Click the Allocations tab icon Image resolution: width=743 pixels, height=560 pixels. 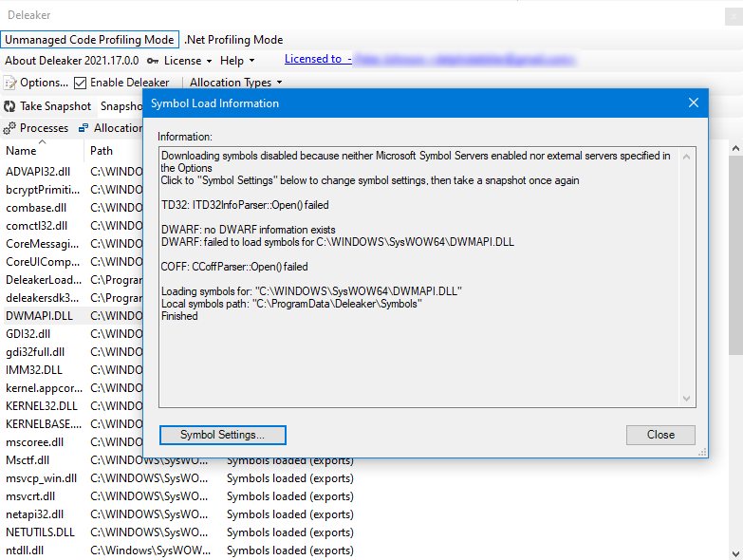click(84, 128)
